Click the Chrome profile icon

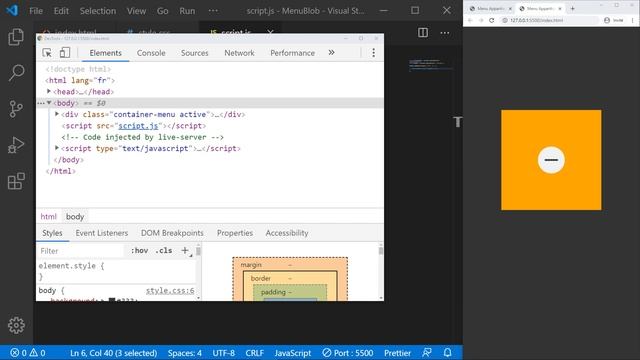(607, 20)
